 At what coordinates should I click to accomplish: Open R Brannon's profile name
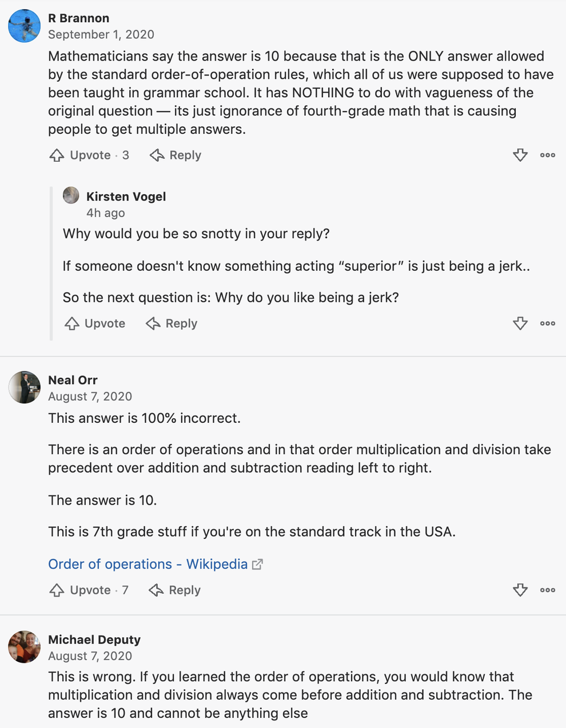point(78,18)
